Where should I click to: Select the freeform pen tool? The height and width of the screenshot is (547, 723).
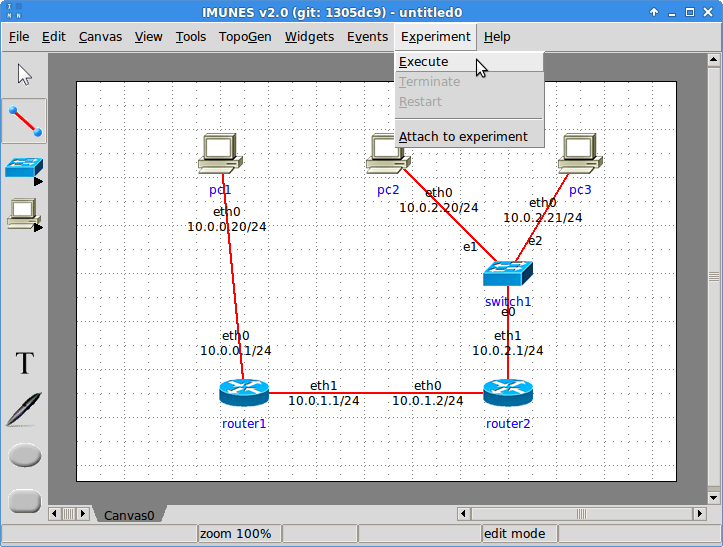pos(24,409)
